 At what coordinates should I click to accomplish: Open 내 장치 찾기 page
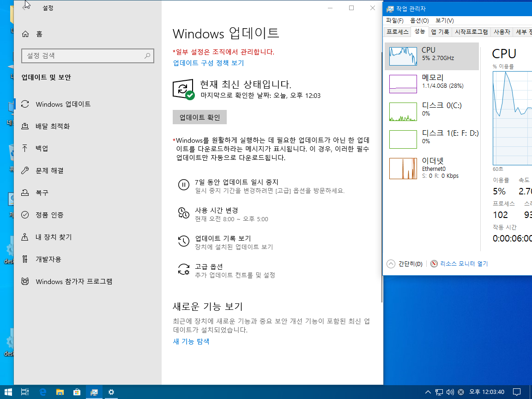click(47, 237)
